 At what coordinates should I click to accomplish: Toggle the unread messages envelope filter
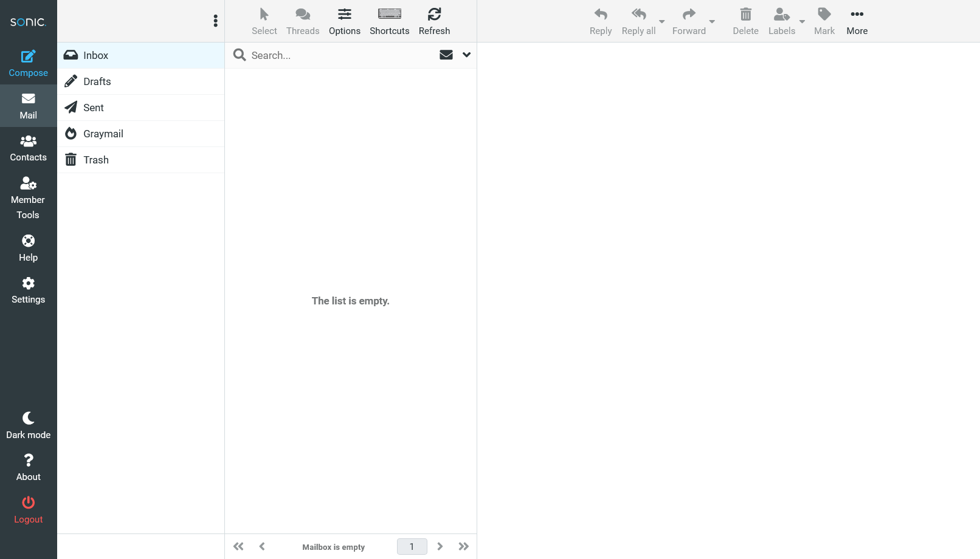pos(446,55)
